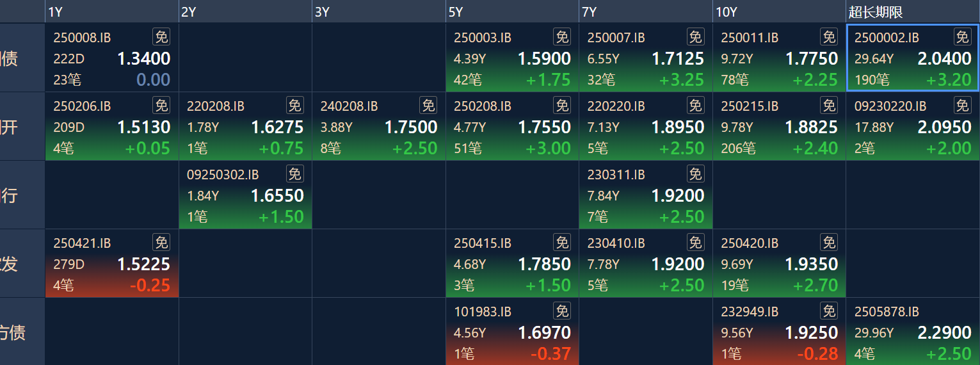Click the trade count 190笔

872,80
